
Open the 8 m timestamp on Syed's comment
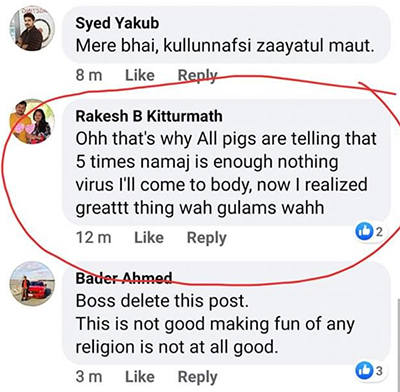pyautogui.click(x=89, y=75)
